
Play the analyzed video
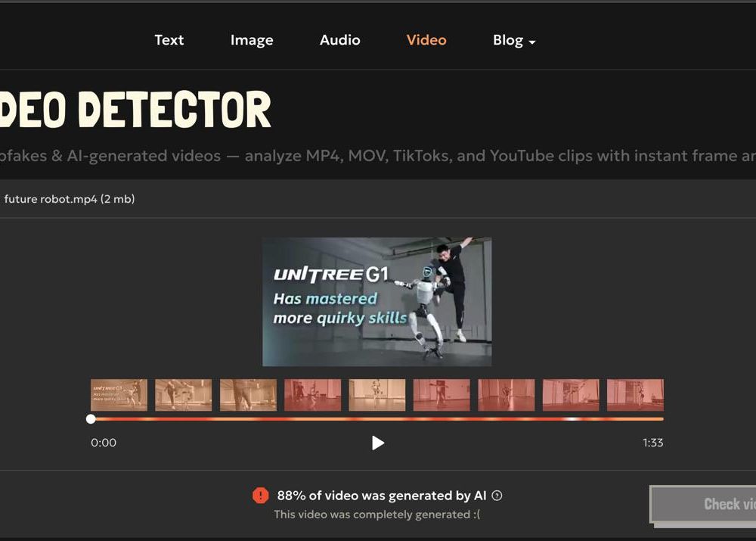point(377,443)
